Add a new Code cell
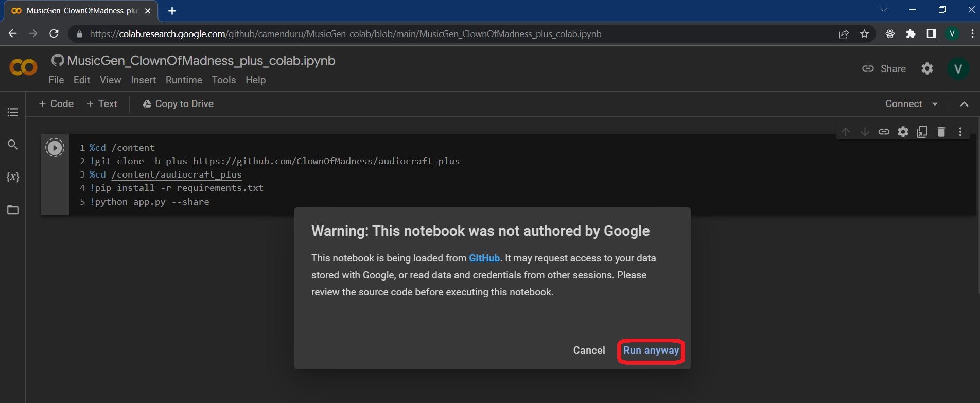This screenshot has height=403, width=980. point(56,104)
